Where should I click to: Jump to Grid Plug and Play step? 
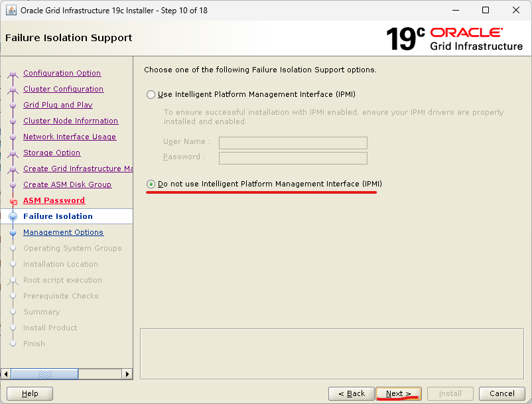(x=58, y=105)
